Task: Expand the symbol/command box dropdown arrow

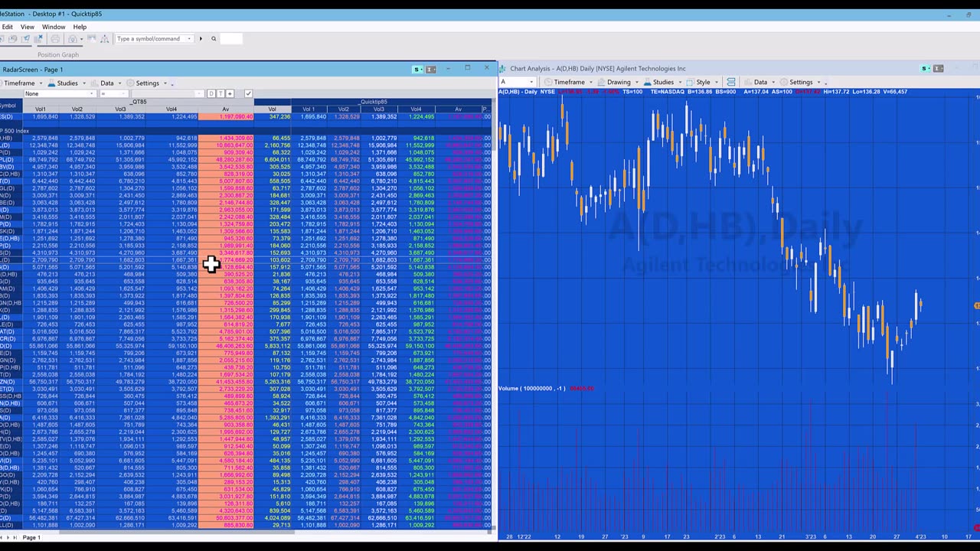Action: 189,39
